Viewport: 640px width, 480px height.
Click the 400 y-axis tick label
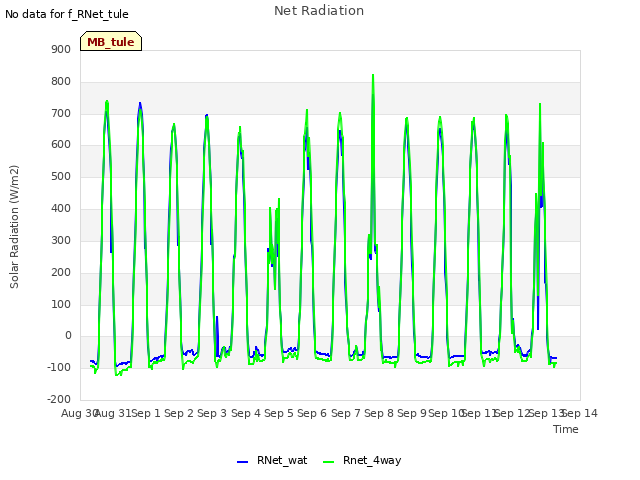[61, 209]
